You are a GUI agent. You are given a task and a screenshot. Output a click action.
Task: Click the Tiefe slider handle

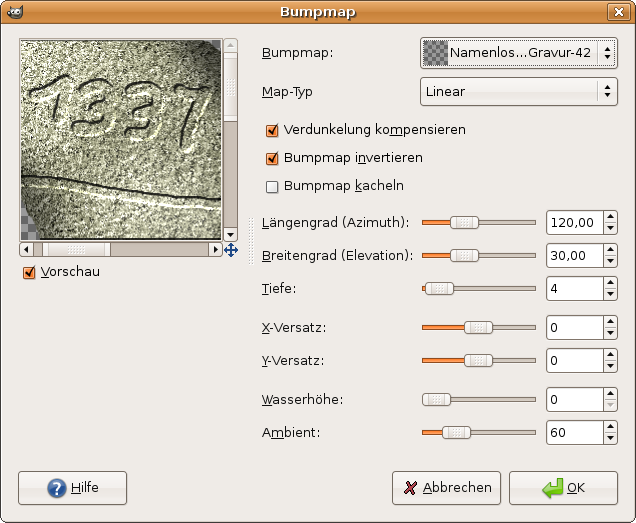pos(439,288)
